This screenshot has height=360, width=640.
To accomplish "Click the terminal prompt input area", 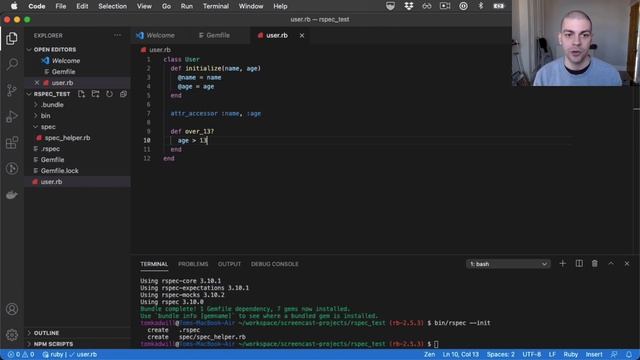I will tap(436, 344).
